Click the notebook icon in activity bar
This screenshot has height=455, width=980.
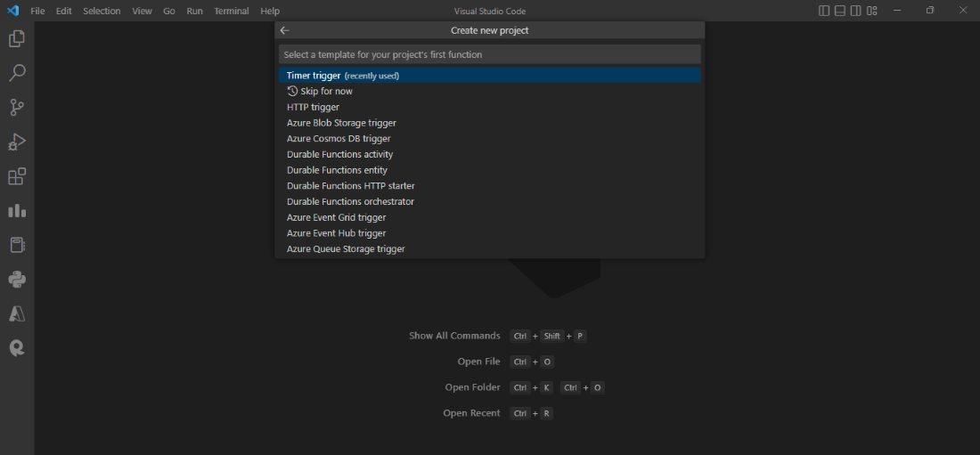pos(17,245)
